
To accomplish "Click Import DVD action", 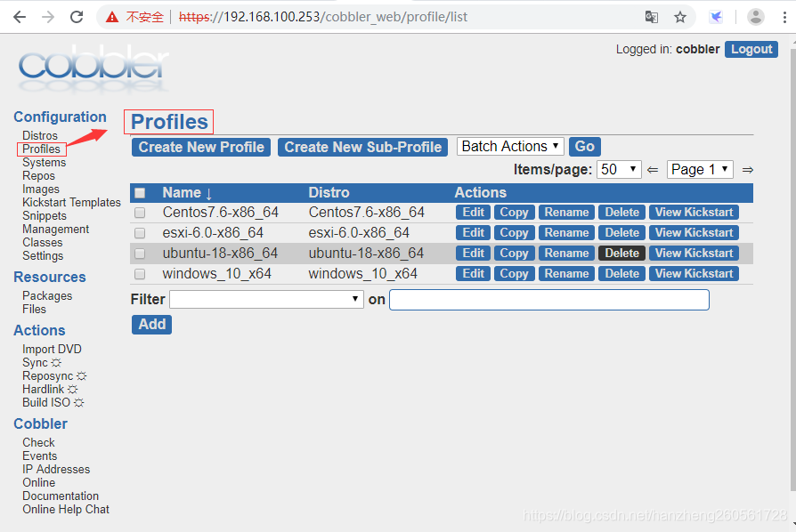I will pos(52,349).
